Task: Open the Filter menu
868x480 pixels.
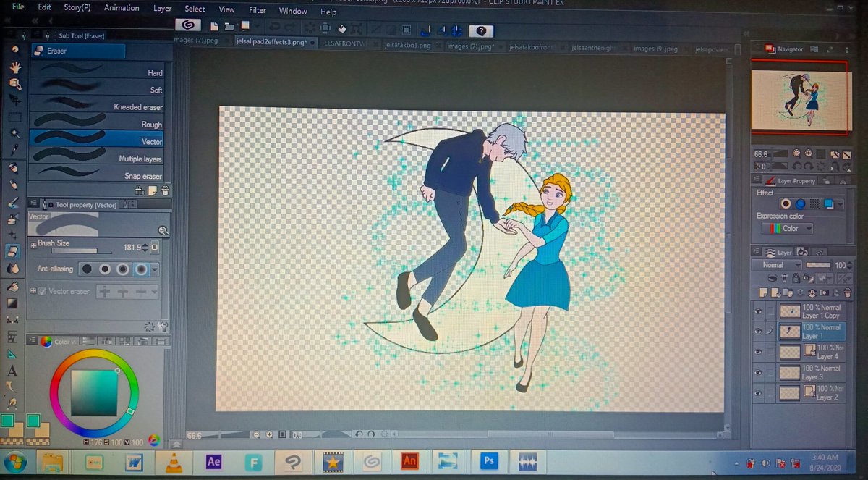Action: 258,10
